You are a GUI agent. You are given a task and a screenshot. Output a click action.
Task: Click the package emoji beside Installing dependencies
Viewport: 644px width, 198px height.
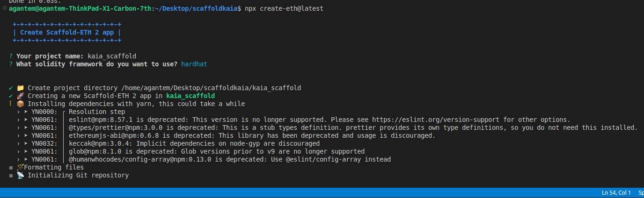point(20,104)
